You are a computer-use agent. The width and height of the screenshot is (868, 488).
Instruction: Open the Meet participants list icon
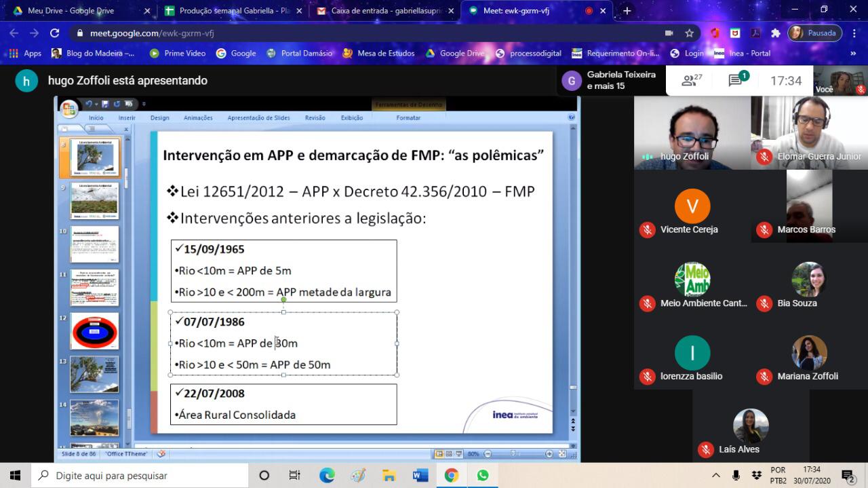[x=691, y=81]
